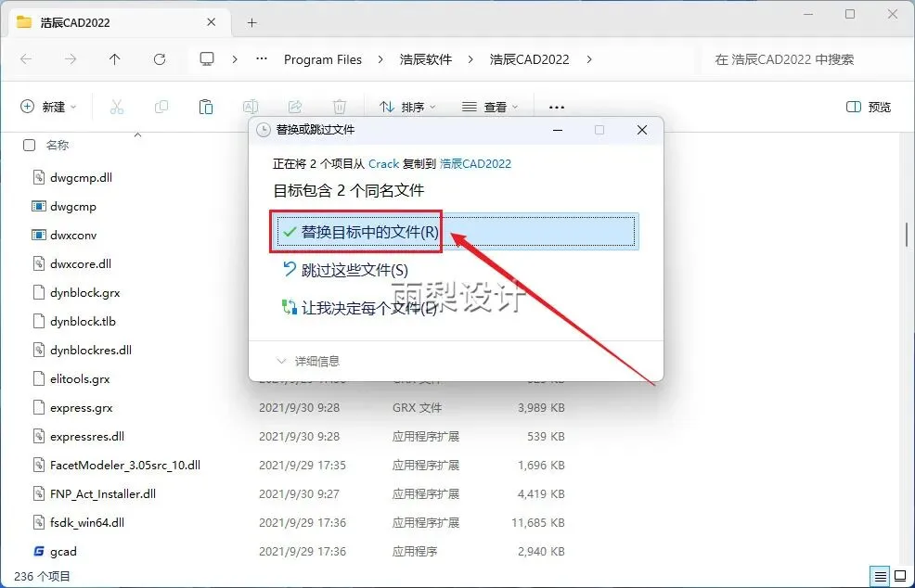Open a new Explorer tab with the plus
The width and height of the screenshot is (915, 588).
pos(251,23)
